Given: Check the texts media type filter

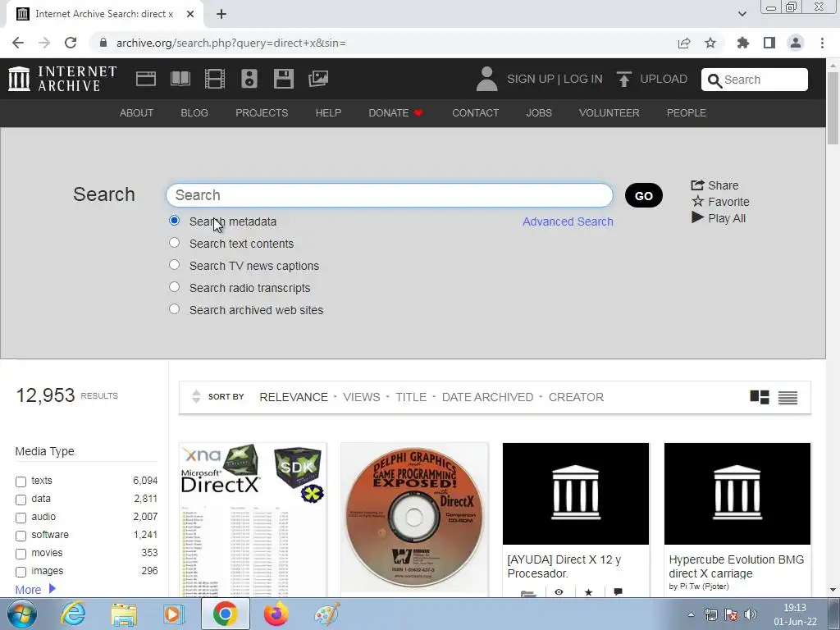Looking at the screenshot, I should coord(21,482).
